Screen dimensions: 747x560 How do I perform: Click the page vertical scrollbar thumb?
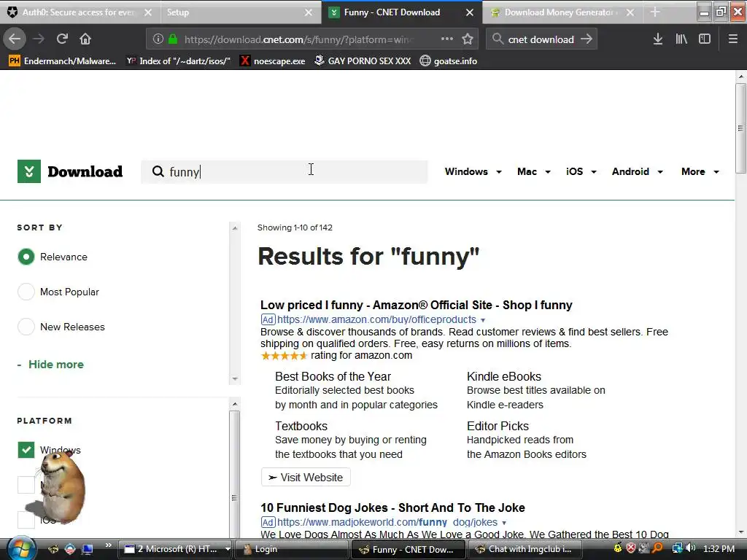[x=740, y=128]
